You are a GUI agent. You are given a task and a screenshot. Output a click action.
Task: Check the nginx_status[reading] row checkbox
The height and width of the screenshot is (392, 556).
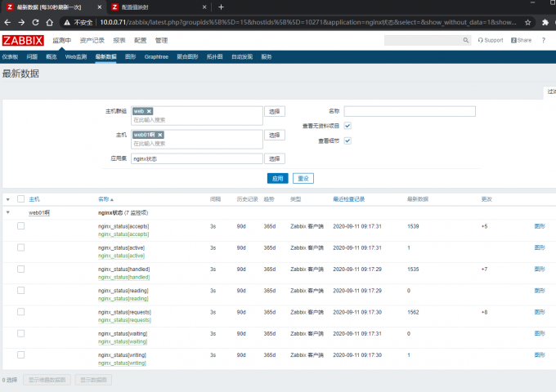coord(21,291)
